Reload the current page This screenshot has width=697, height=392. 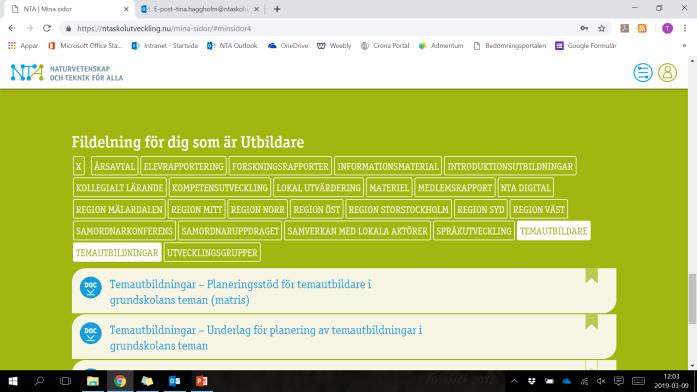point(47,28)
